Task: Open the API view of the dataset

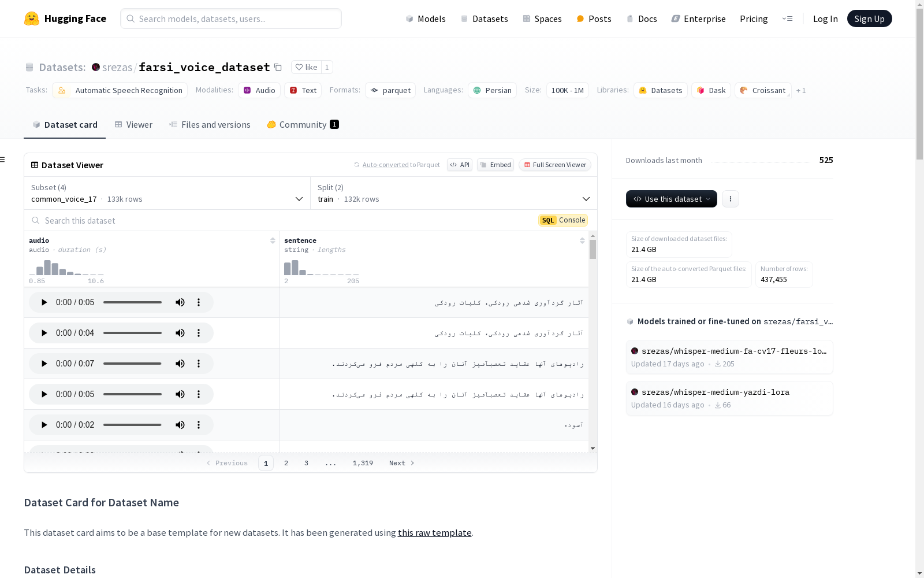Action: point(459,165)
